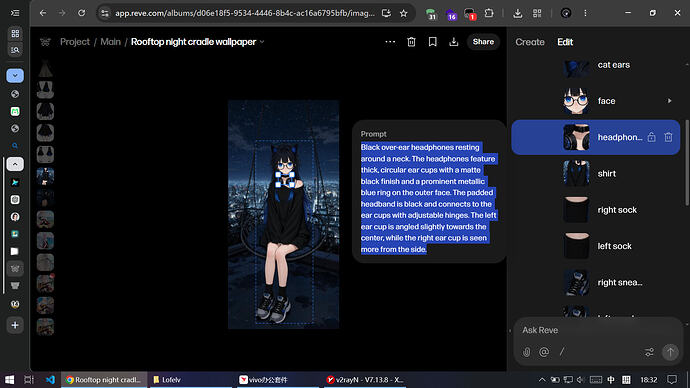Go forward in the browser
Viewport: 690px width, 388px height.
pyautogui.click(x=62, y=13)
